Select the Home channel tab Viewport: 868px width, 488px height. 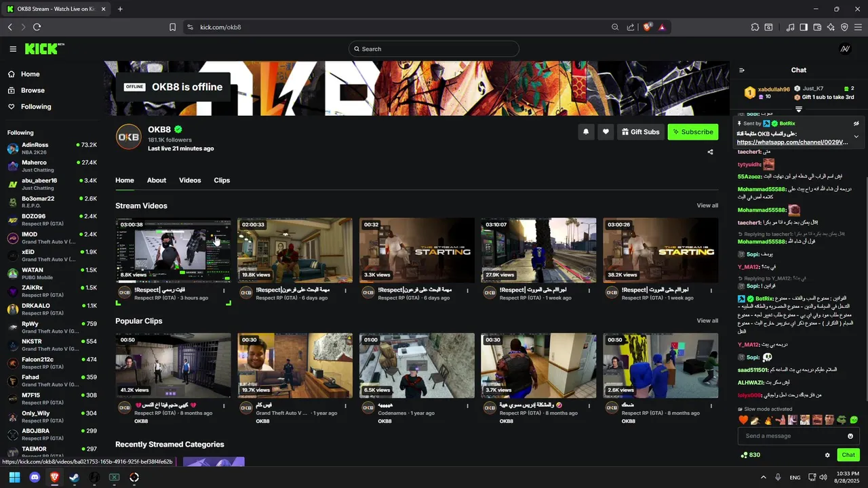click(x=125, y=180)
